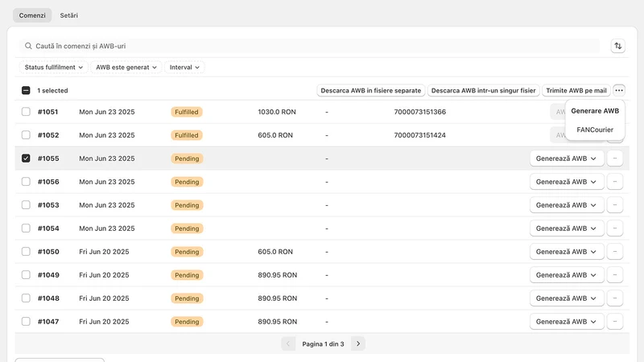The image size is (644, 362).
Task: Tick the checkbox for order #1048
Action: click(x=26, y=298)
